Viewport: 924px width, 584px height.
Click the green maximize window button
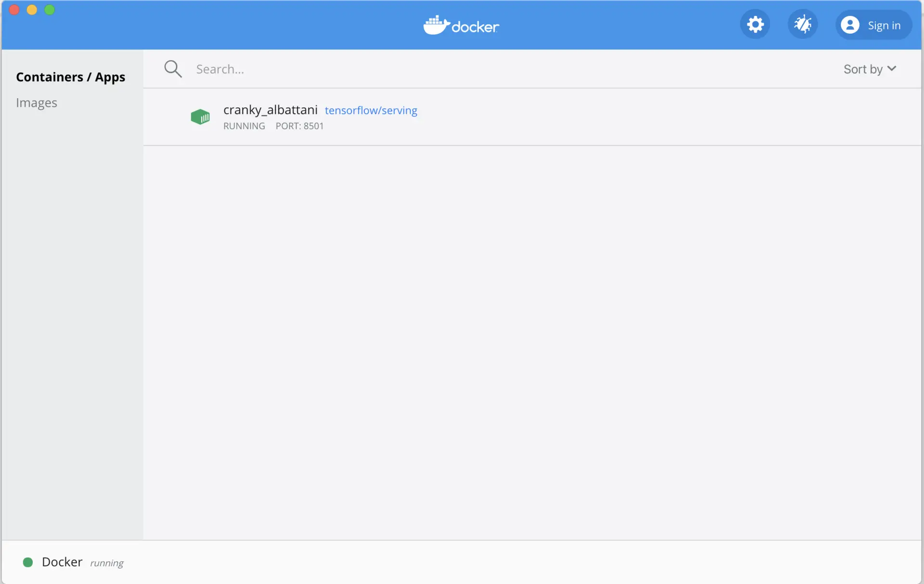pos(50,10)
